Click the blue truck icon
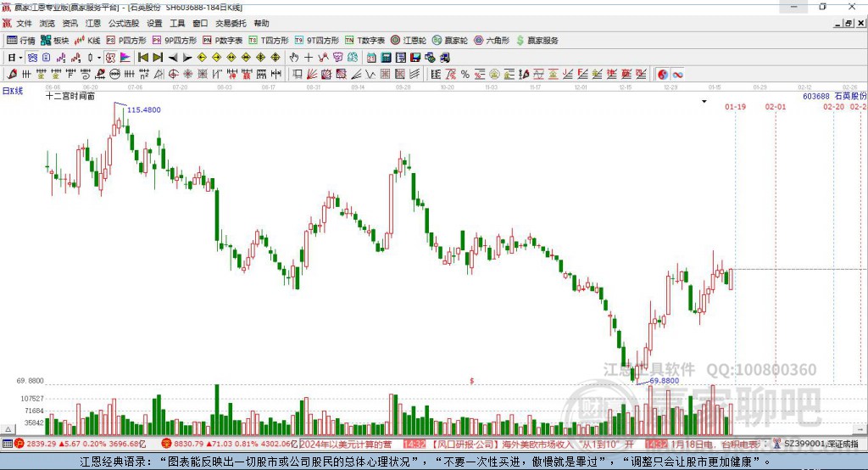The image size is (868, 470). tap(444, 58)
